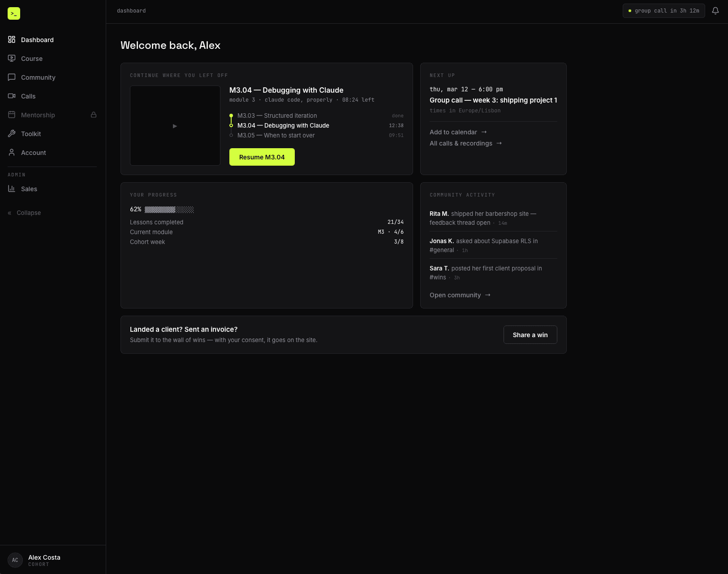The width and height of the screenshot is (728, 574).
Task: Open notifications bell icon
Action: tap(715, 11)
